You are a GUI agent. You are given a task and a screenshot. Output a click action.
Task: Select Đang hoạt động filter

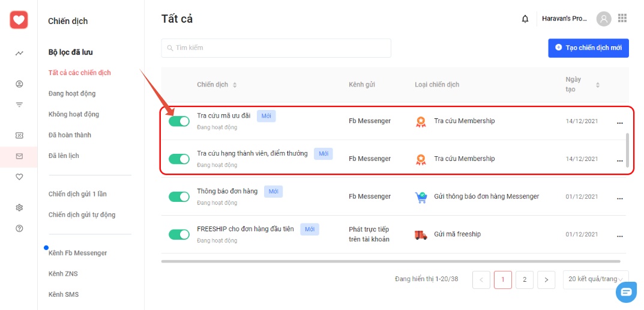[x=72, y=93]
